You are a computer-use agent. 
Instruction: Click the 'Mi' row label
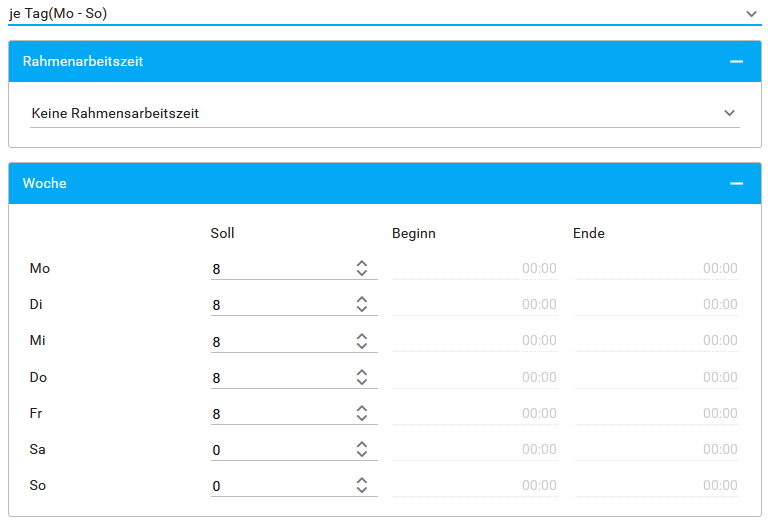pyautogui.click(x=38, y=340)
